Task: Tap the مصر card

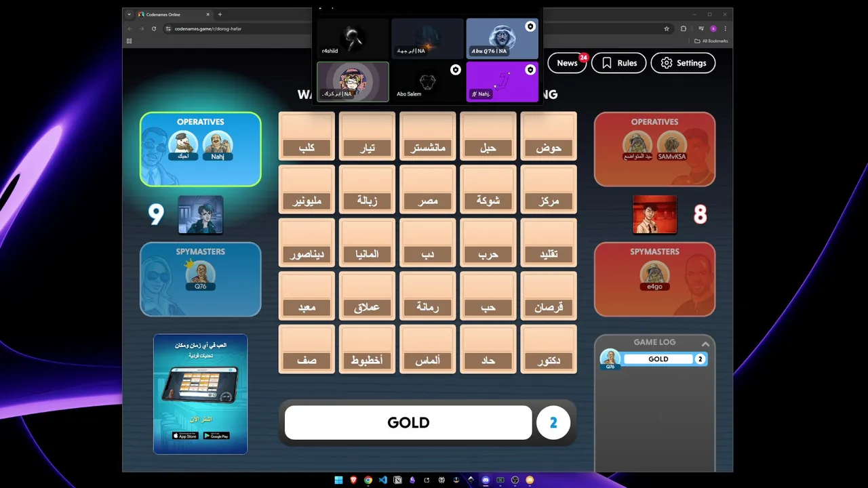Action: 428,190
